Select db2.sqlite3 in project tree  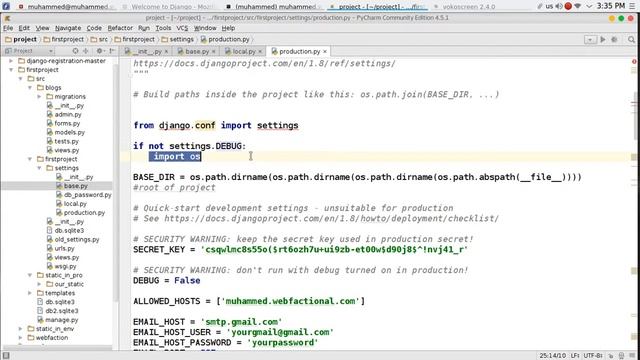58,311
